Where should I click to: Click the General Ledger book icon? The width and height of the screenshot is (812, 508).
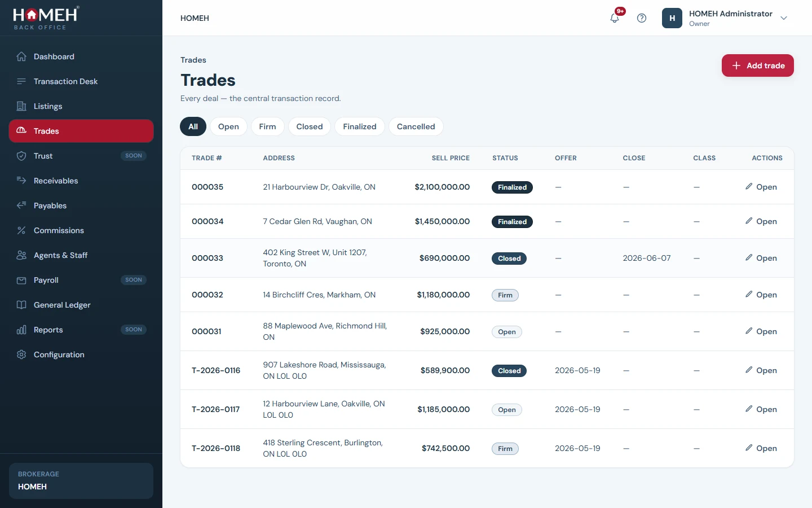pyautogui.click(x=21, y=305)
